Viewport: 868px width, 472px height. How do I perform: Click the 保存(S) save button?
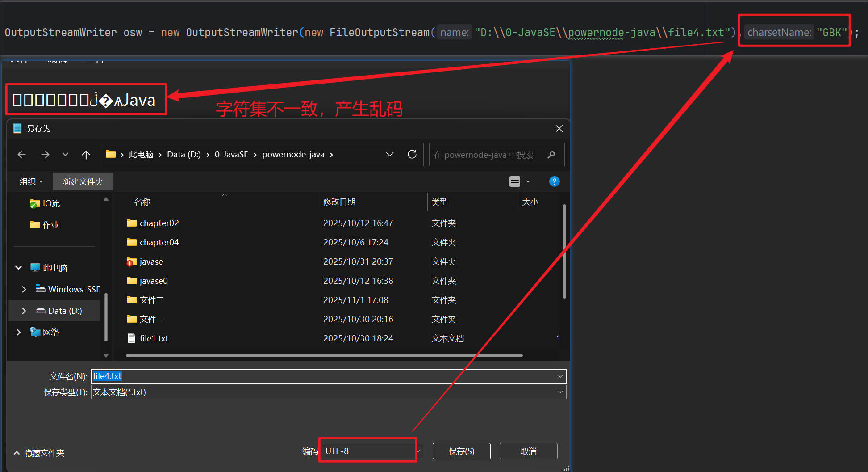461,451
